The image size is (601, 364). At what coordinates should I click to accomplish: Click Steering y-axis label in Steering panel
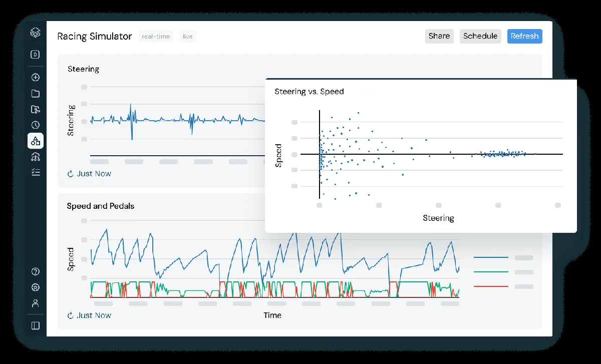(71, 120)
